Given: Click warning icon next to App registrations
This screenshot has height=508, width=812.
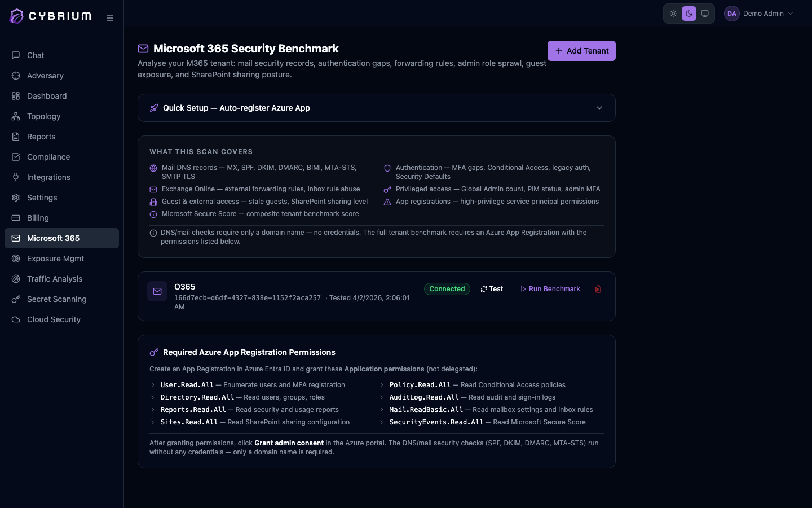Looking at the screenshot, I should [387, 202].
